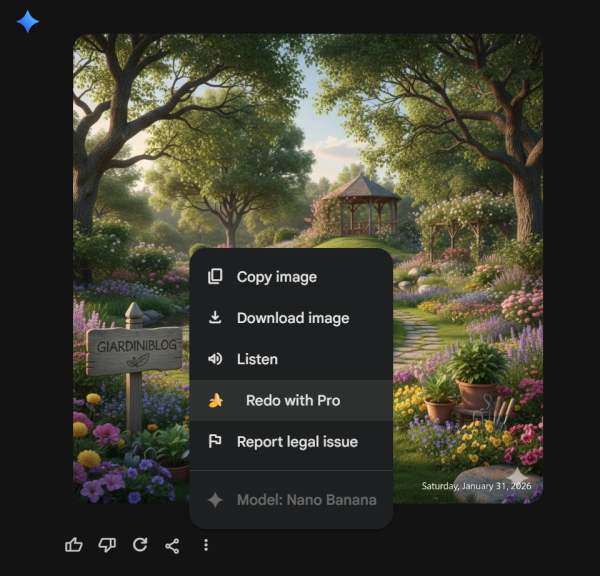Screen dimensions: 600x576
Task: Click the blue Gemini sparkle icon
Action: pyautogui.click(x=28, y=21)
